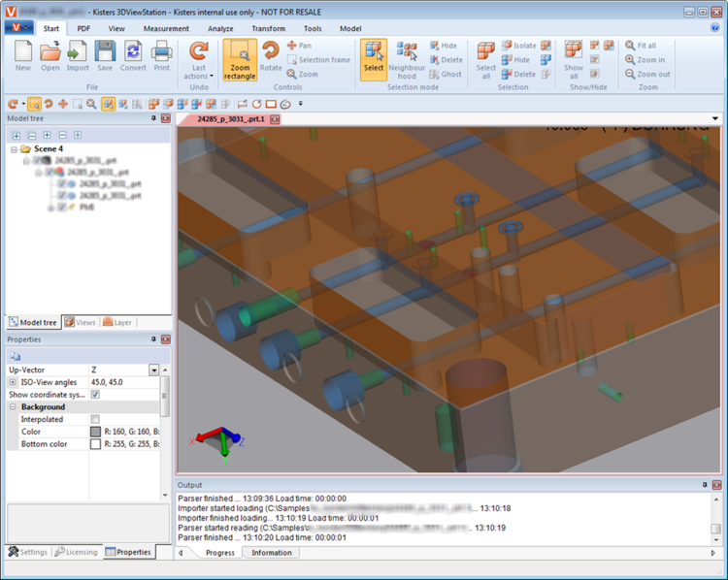Activate Select selection mode

point(374,60)
